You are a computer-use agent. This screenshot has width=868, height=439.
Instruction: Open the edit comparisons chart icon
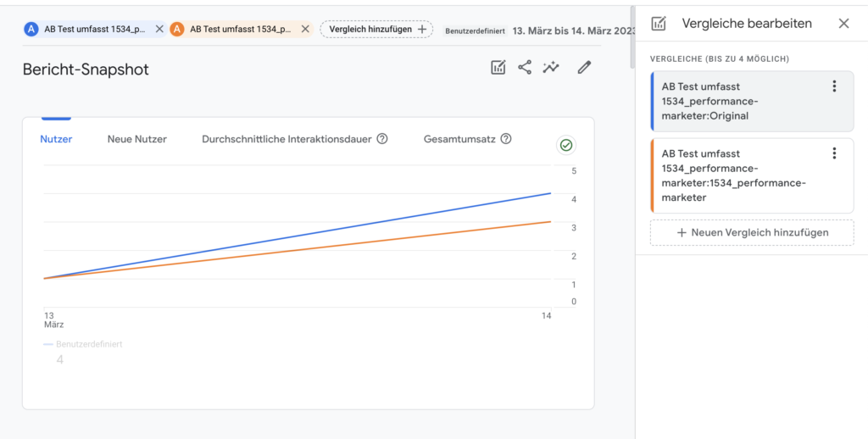(498, 68)
